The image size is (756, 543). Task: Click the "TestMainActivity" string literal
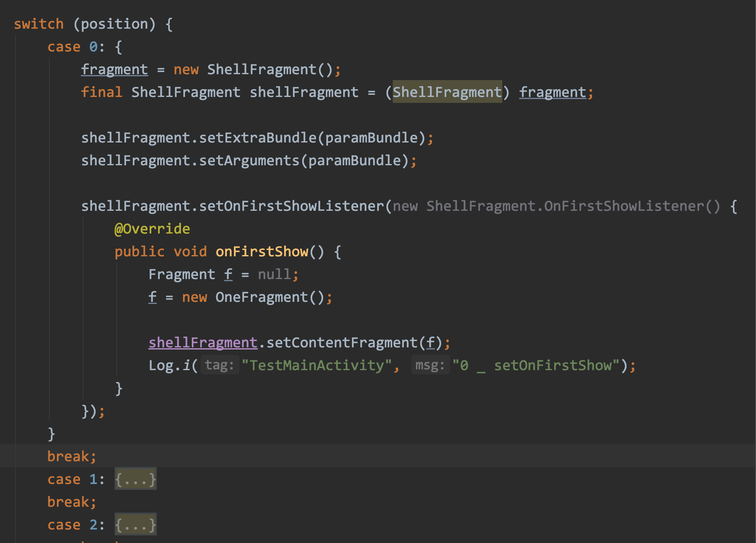tap(317, 366)
